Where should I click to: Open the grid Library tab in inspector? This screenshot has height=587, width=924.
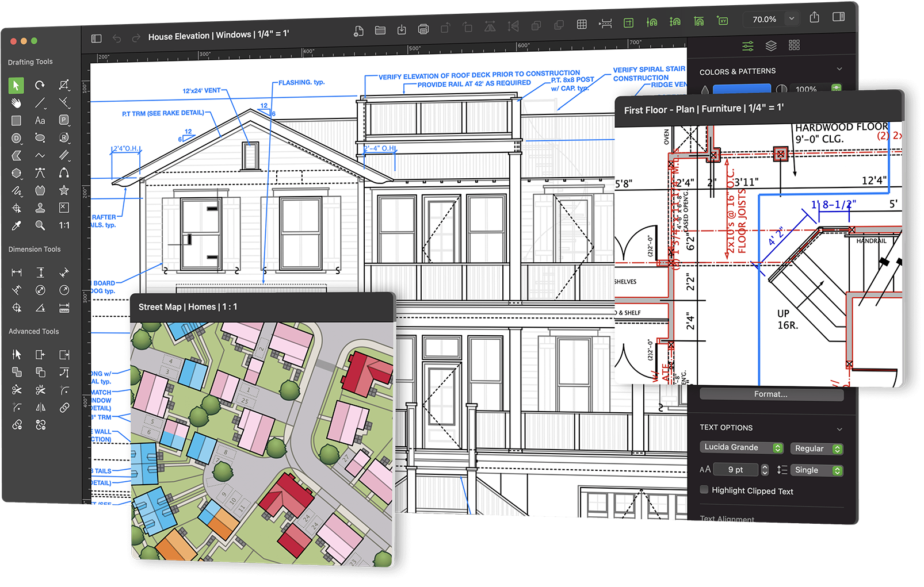click(794, 45)
